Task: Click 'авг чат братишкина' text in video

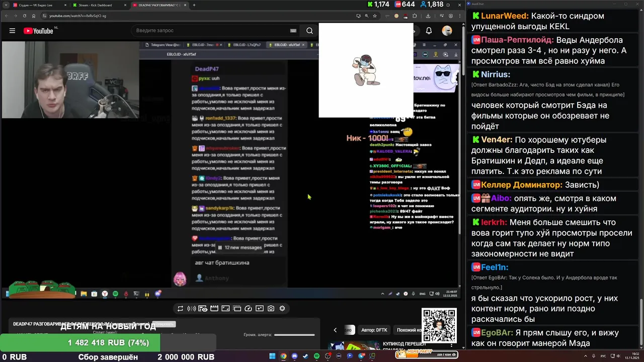Action: 222,262
